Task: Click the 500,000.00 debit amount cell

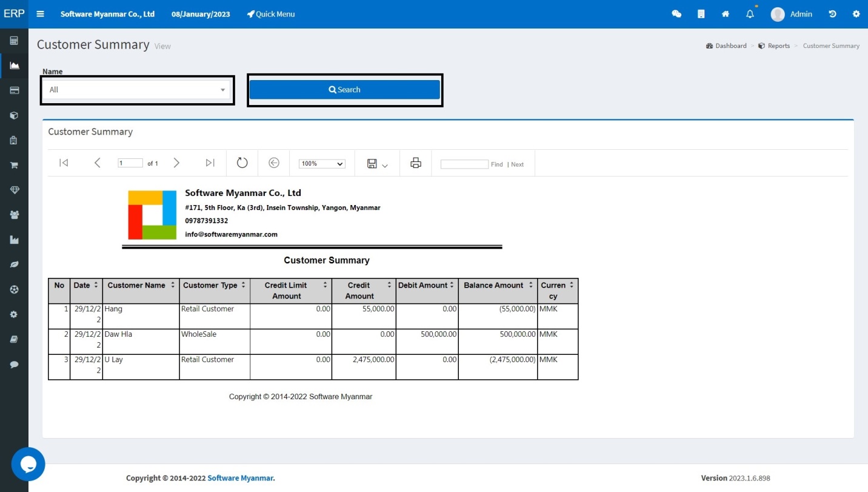Action: (427, 342)
